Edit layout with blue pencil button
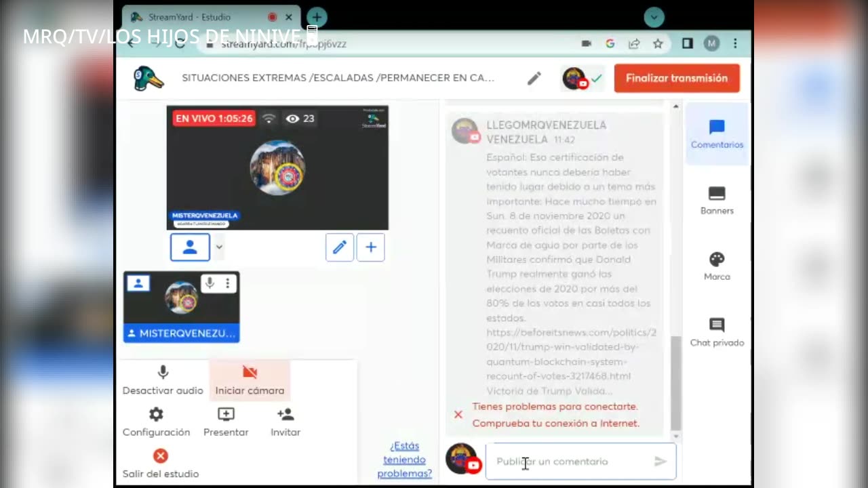The image size is (868, 488). pos(339,247)
